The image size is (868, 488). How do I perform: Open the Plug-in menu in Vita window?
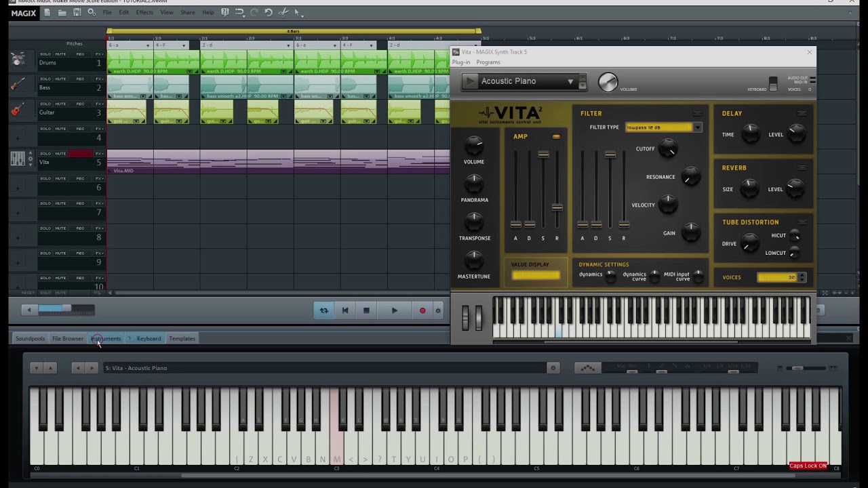click(461, 62)
